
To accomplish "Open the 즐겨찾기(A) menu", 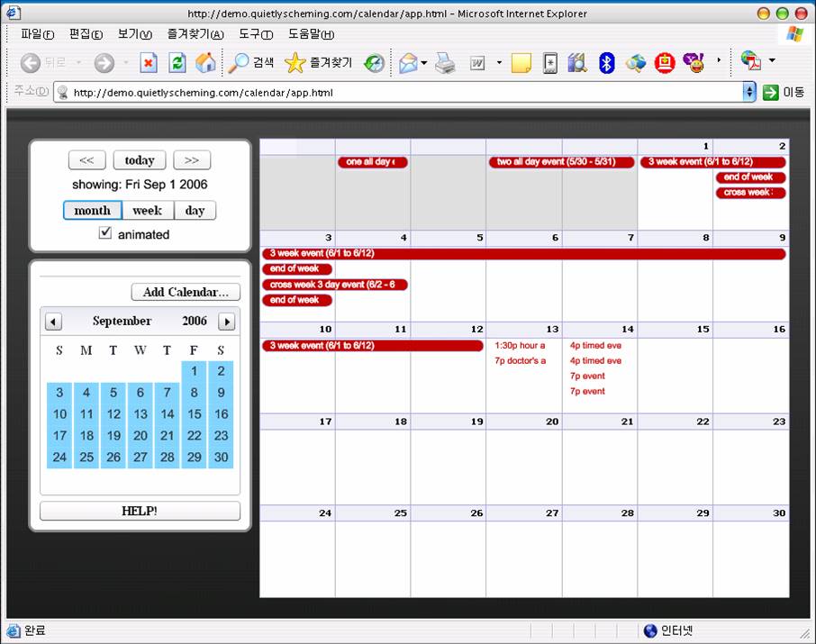I will tap(195, 34).
